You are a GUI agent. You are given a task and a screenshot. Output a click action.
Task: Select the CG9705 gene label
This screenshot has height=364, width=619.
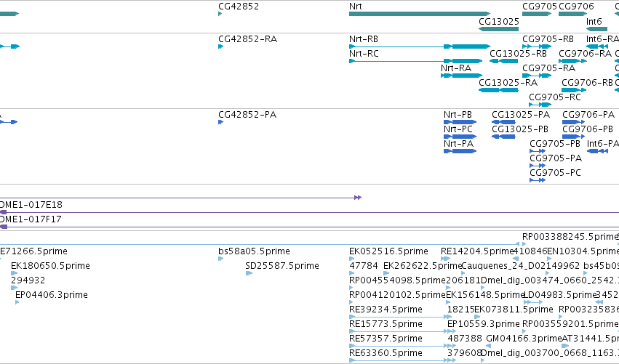click(x=539, y=7)
